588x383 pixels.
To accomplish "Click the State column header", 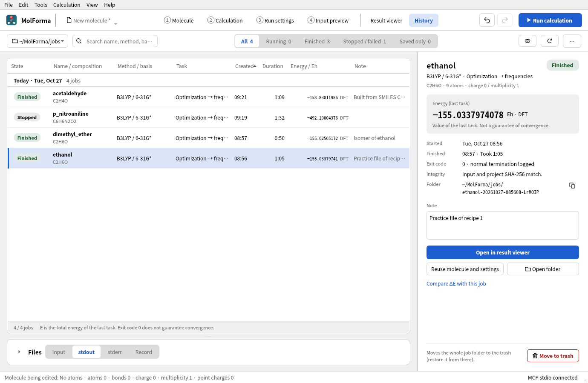I will tap(17, 66).
